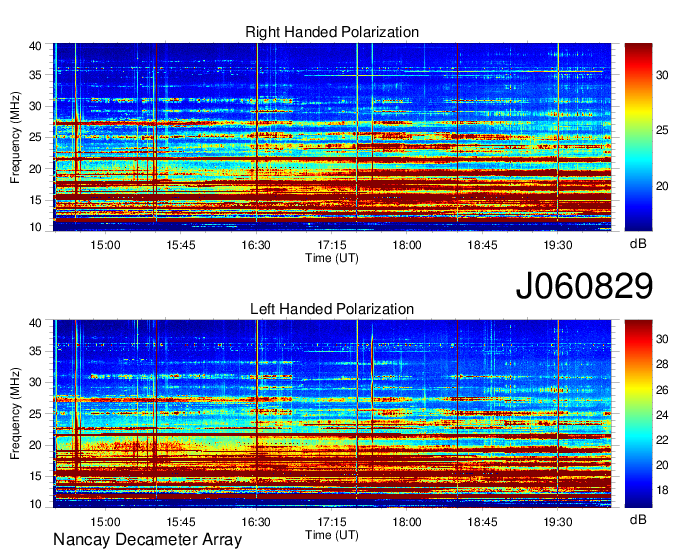Click the upper plot's dB color scale bar
Viewport: 680px width, 552px height.
(638, 137)
